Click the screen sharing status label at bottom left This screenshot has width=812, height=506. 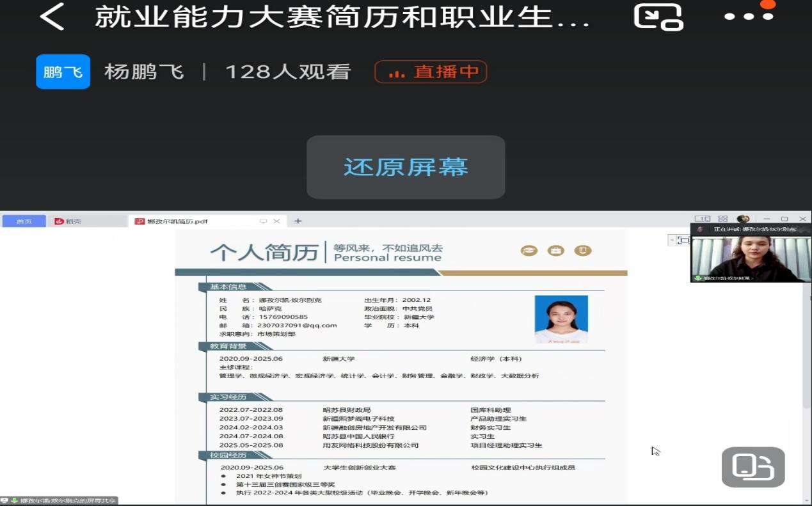point(59,501)
